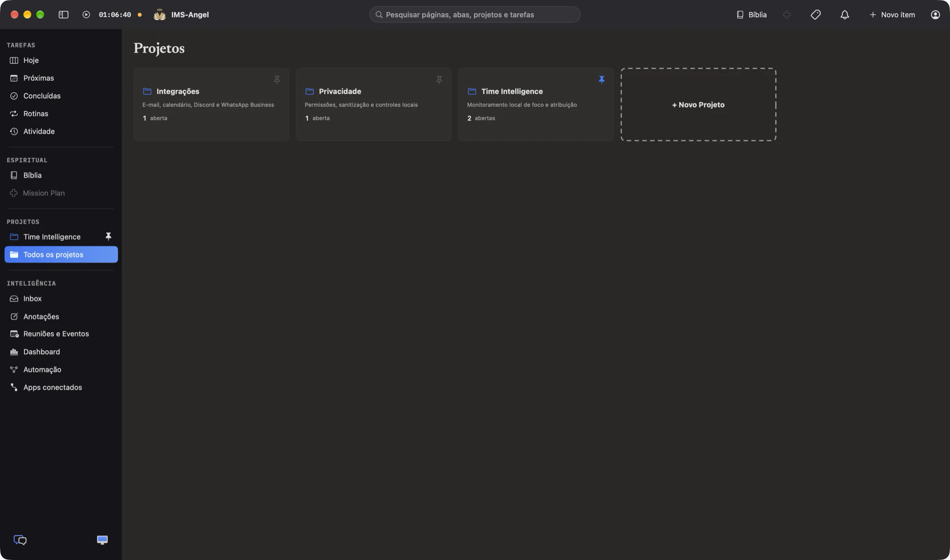Pin the Integrações project card

[x=277, y=80]
